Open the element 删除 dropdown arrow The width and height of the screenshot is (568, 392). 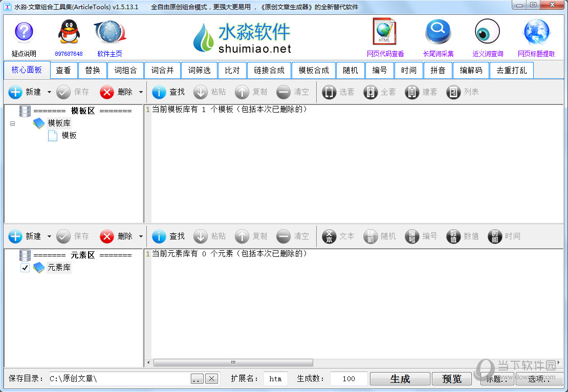click(x=141, y=236)
